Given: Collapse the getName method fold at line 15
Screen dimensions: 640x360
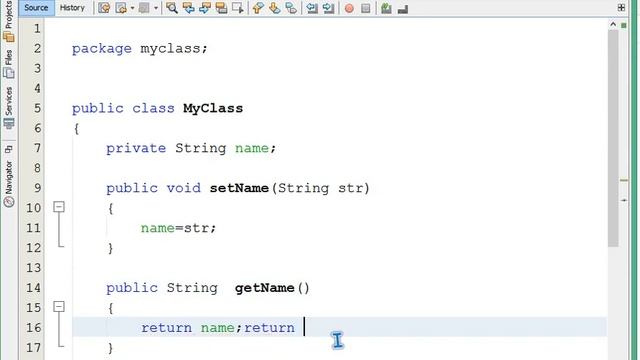Looking at the screenshot, I should click(x=59, y=307).
